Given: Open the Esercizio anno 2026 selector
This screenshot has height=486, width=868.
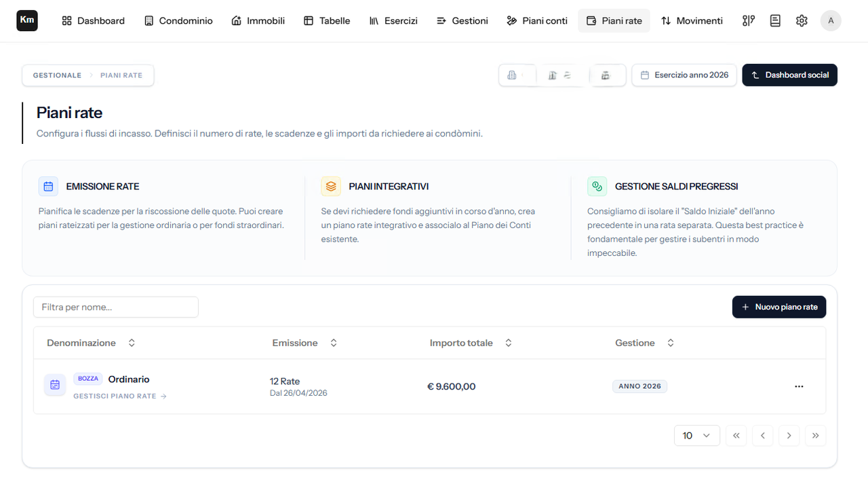Looking at the screenshot, I should (x=684, y=75).
